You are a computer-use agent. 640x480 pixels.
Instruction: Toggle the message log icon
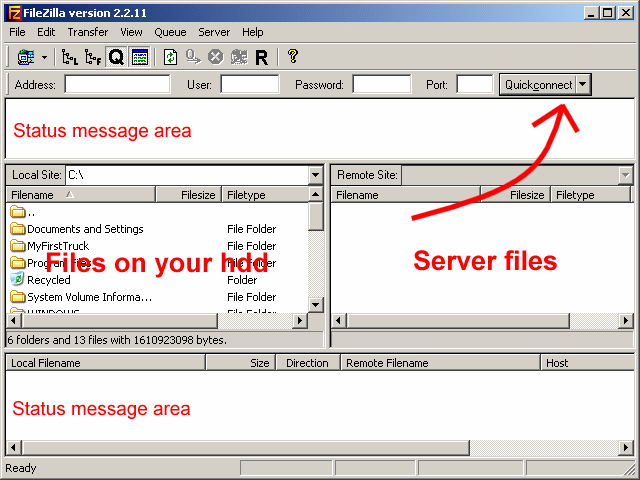[139, 58]
